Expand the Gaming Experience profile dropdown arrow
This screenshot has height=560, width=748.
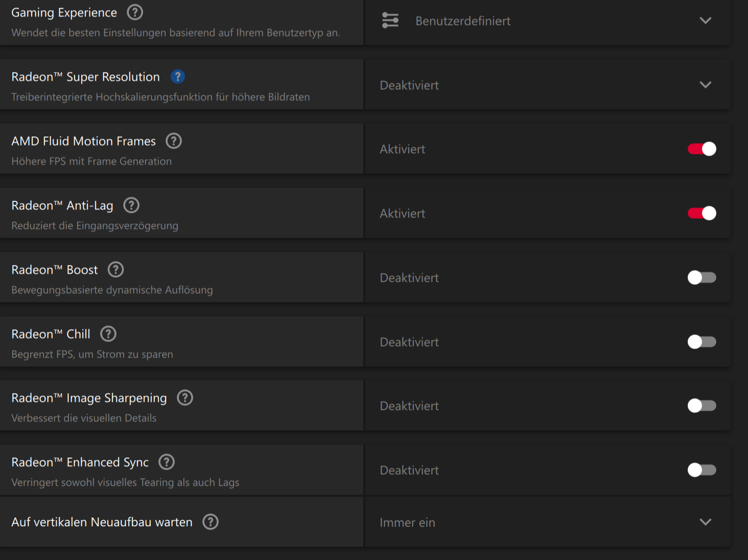tap(705, 21)
